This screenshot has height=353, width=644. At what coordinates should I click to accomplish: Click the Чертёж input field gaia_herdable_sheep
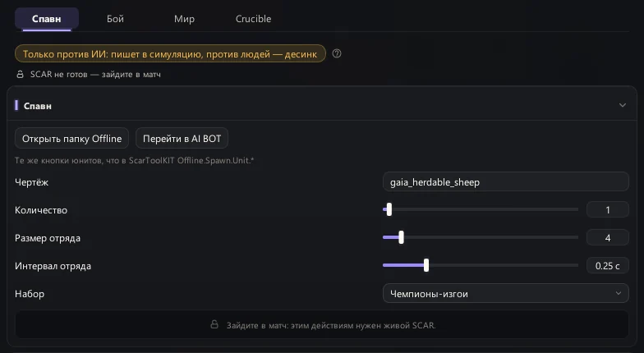tap(506, 182)
